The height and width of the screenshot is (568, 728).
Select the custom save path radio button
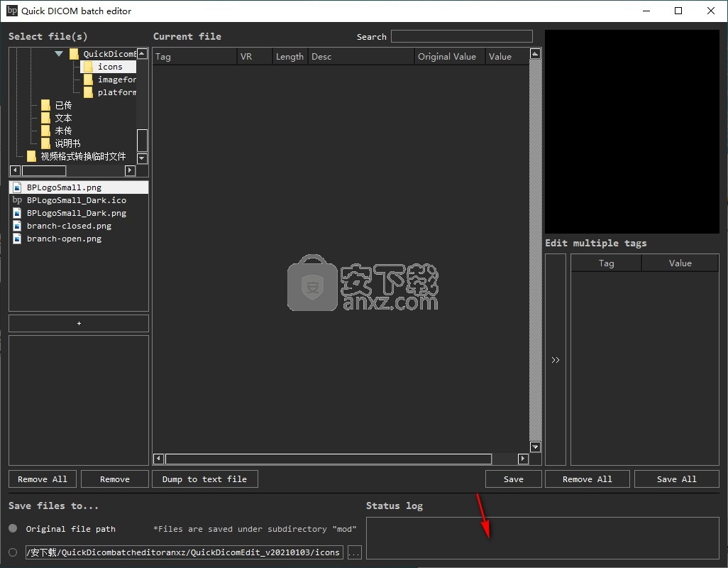pyautogui.click(x=13, y=552)
